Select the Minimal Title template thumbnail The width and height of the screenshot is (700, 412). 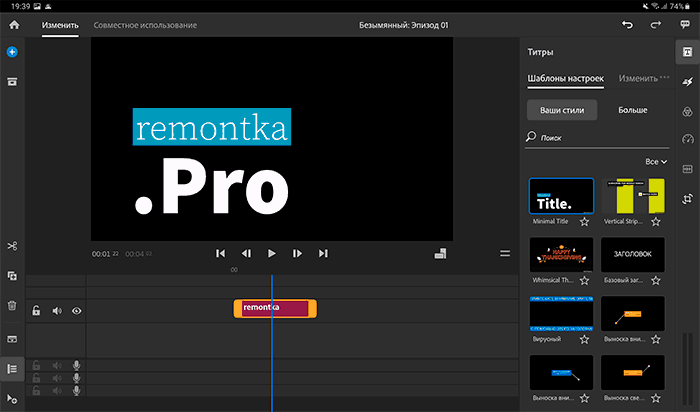pyautogui.click(x=561, y=196)
